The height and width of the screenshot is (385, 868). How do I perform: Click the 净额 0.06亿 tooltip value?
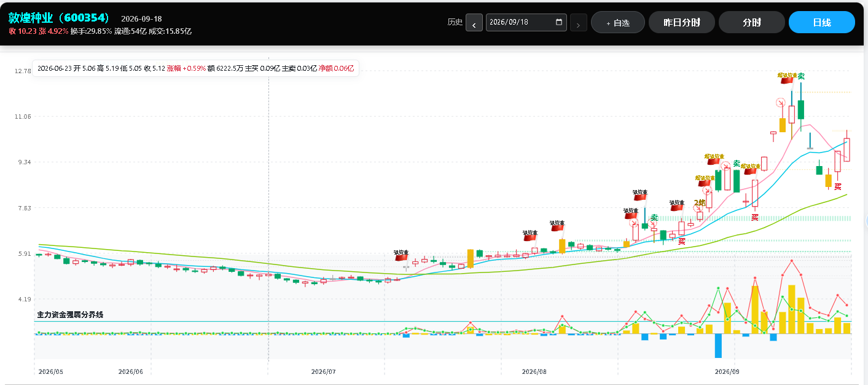336,69
